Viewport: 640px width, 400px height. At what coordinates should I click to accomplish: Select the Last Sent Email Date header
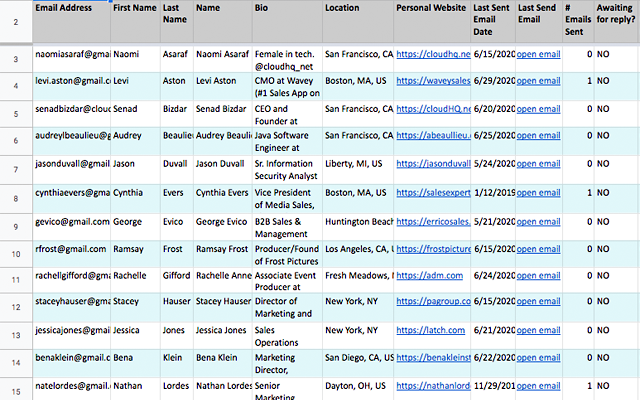493,21
